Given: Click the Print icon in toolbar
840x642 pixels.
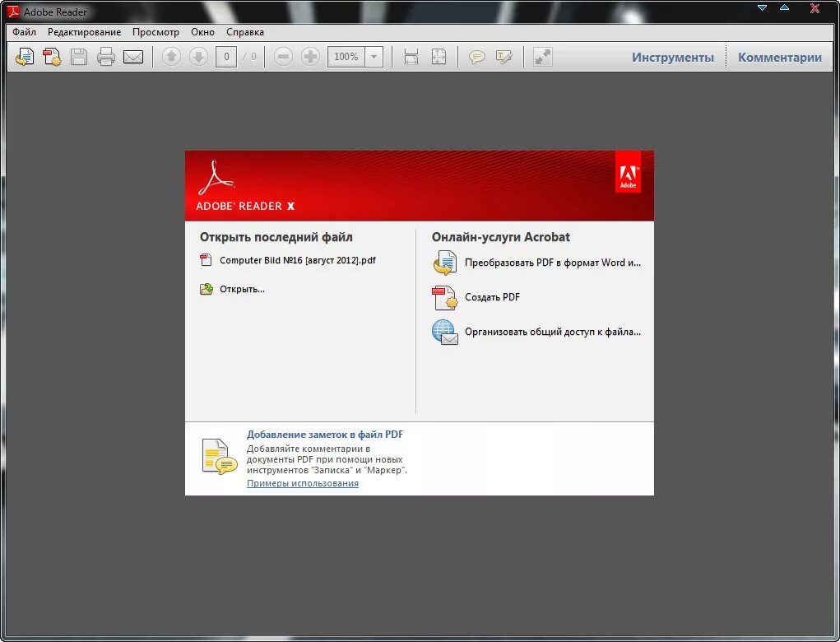Looking at the screenshot, I should point(105,56).
